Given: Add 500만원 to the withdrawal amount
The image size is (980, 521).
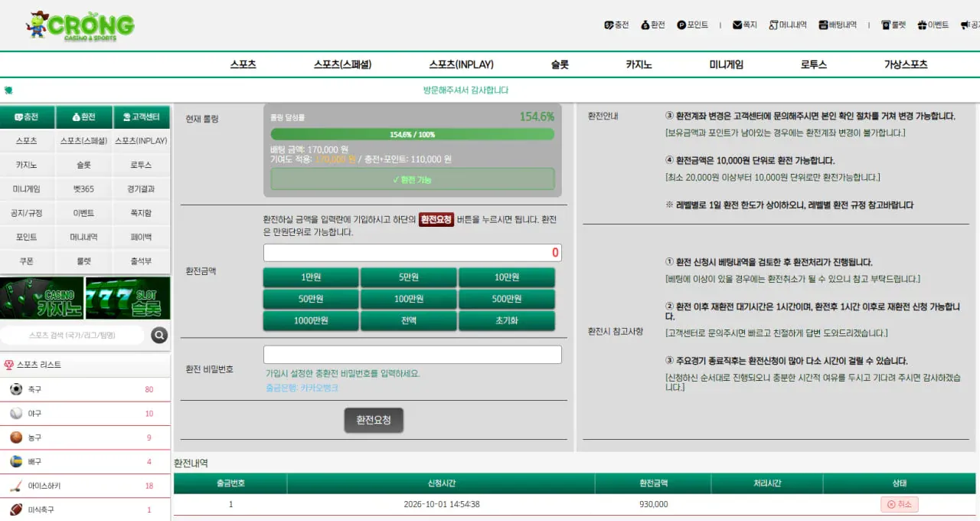Looking at the screenshot, I should click(507, 299).
